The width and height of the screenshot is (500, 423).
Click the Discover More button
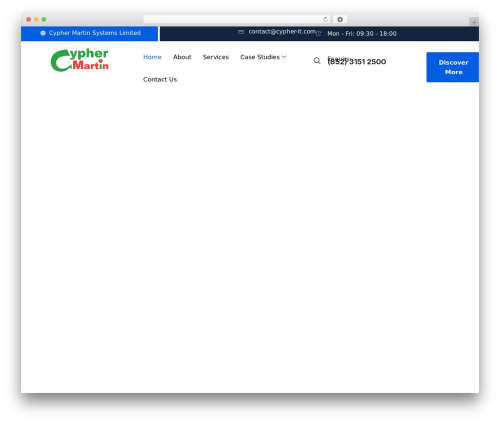click(x=453, y=67)
